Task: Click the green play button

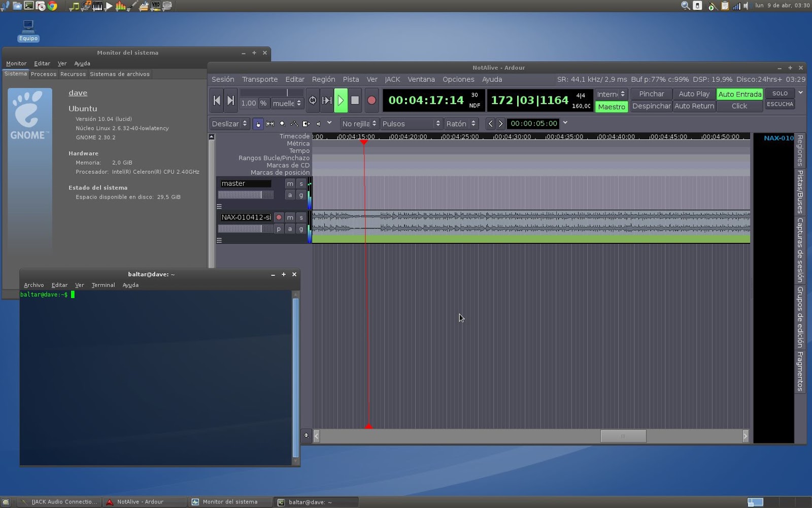Action: pyautogui.click(x=341, y=101)
